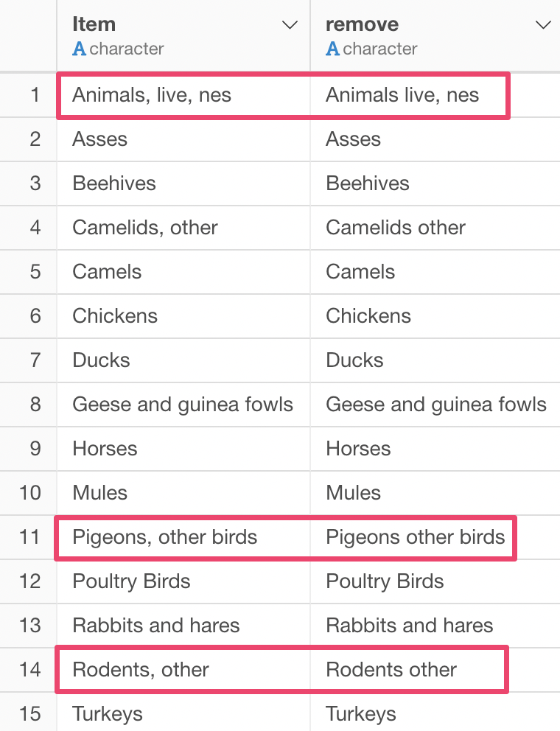The image size is (560, 731).
Task: Select the remove column header name
Action: pyautogui.click(x=362, y=24)
